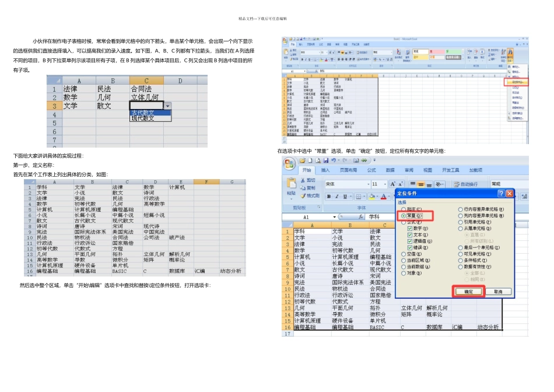Click the Top Align icon
Image resolution: width=554 pixels, height=392 pixels.
(413, 183)
